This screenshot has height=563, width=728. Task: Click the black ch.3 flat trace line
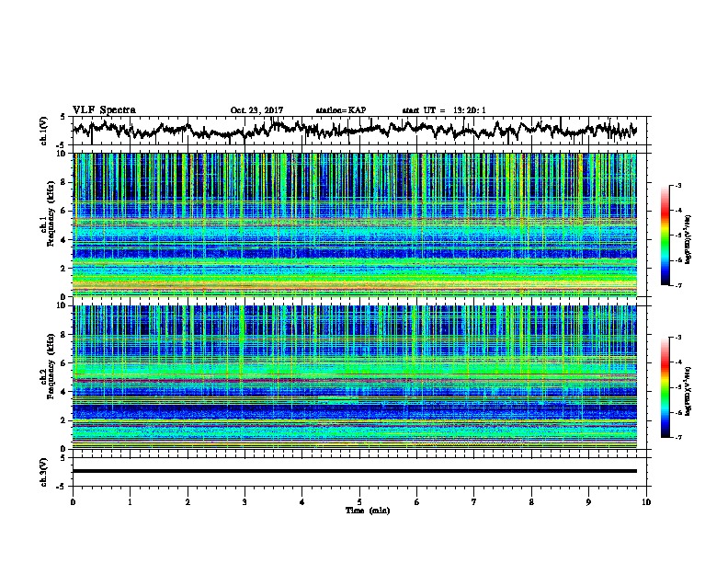(x=354, y=471)
